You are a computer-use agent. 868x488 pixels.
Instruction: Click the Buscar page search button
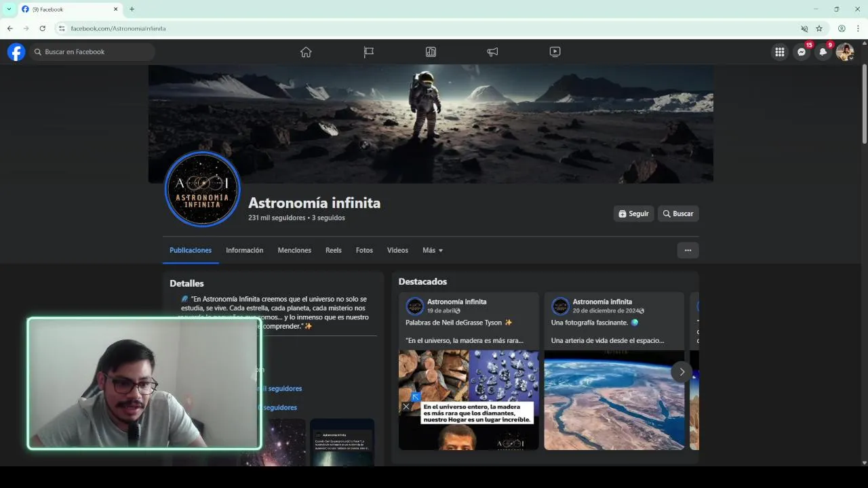coord(678,213)
